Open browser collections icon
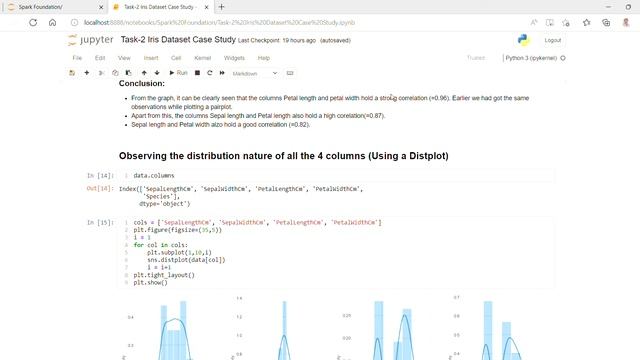This screenshot has height=360, width=640. coord(606,22)
